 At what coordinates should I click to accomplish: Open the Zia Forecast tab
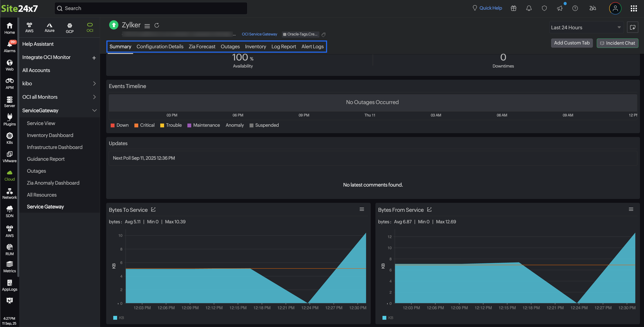coord(202,47)
